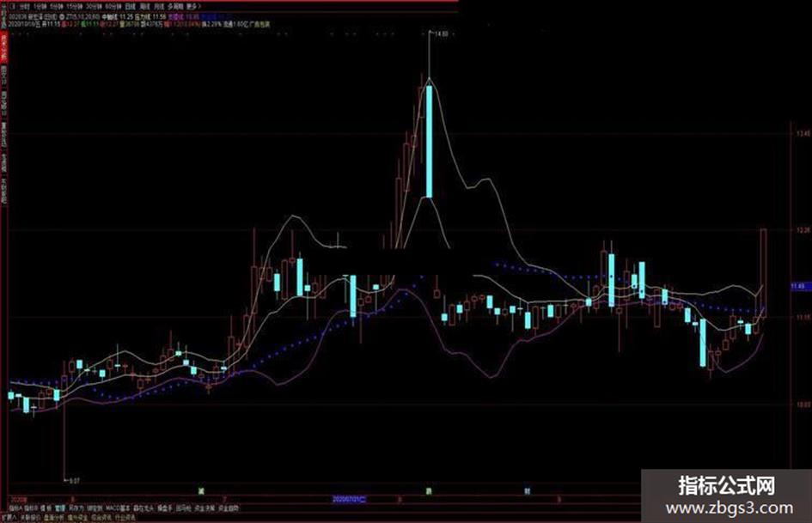The image size is (812, 523).
Task: Click the highlighted 2020/07/01 date label
Action: click(x=349, y=500)
